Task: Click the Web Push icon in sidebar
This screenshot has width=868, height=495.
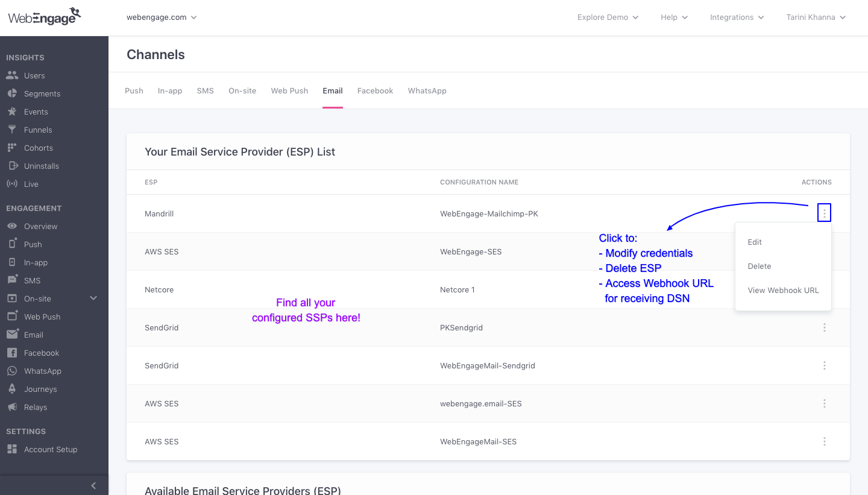Action: click(12, 317)
